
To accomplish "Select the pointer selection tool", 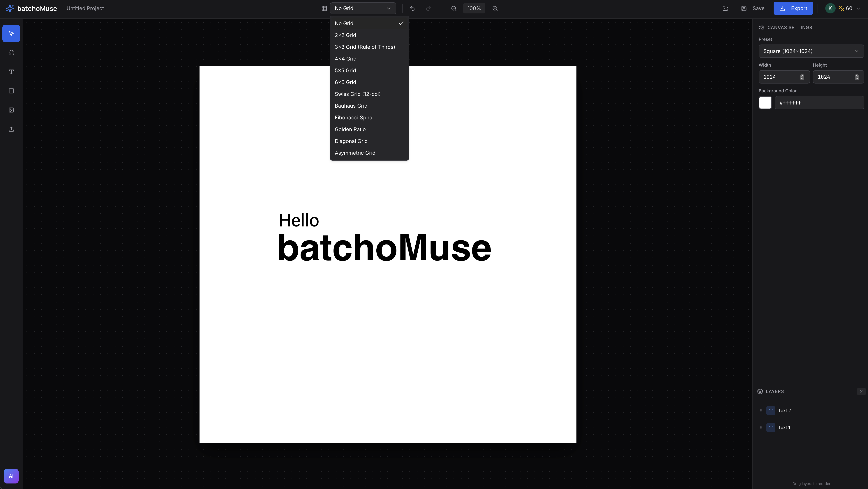I will click(x=11, y=33).
